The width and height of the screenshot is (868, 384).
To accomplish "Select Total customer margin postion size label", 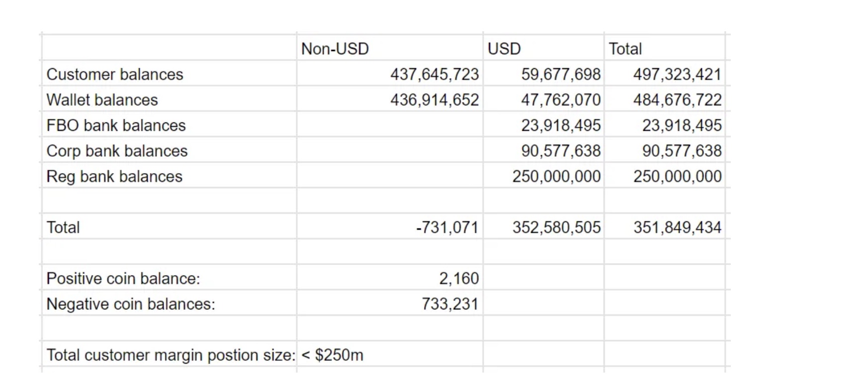I will (171, 355).
